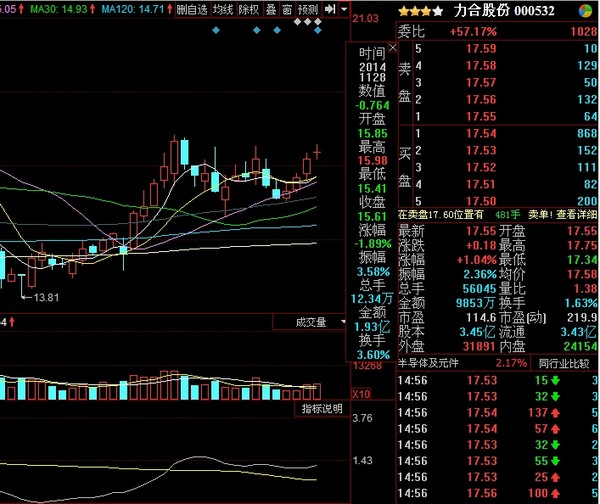The height and width of the screenshot is (504, 600).
Task: Click the red up arrow beside volume 25
Action: 556,477
